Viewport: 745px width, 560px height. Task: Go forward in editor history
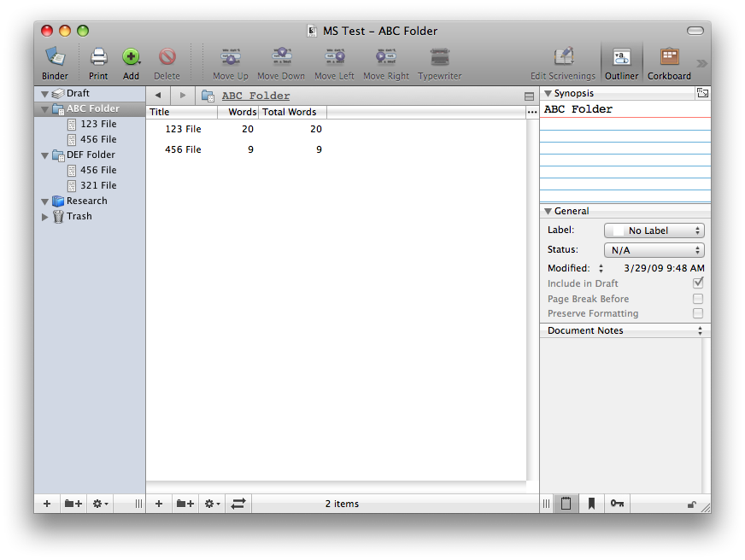point(183,96)
